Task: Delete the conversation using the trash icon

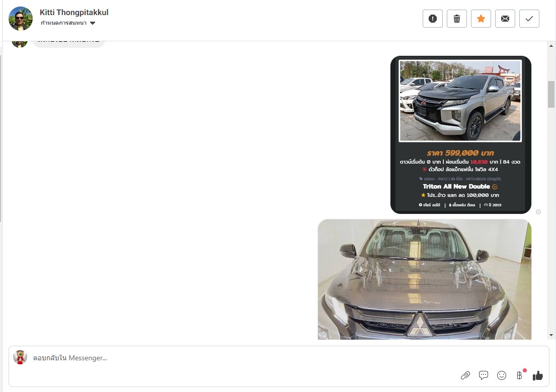Action: 457,19
